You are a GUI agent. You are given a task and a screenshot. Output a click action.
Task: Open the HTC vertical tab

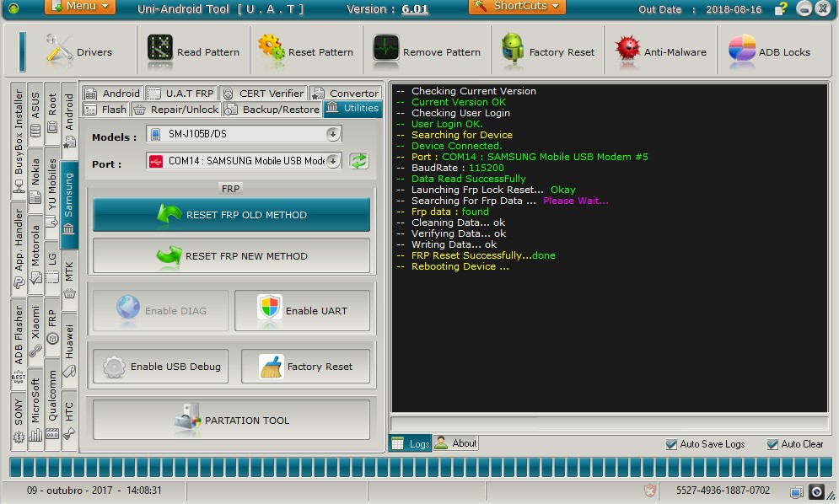click(69, 420)
